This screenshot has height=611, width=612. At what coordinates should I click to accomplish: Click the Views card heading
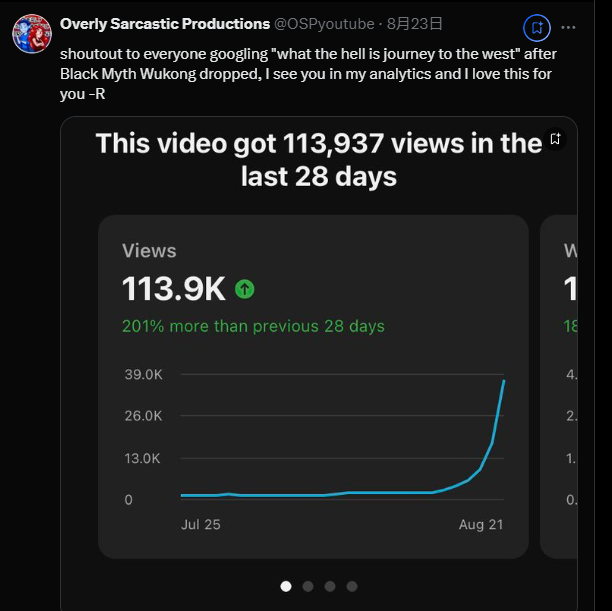[x=149, y=251]
